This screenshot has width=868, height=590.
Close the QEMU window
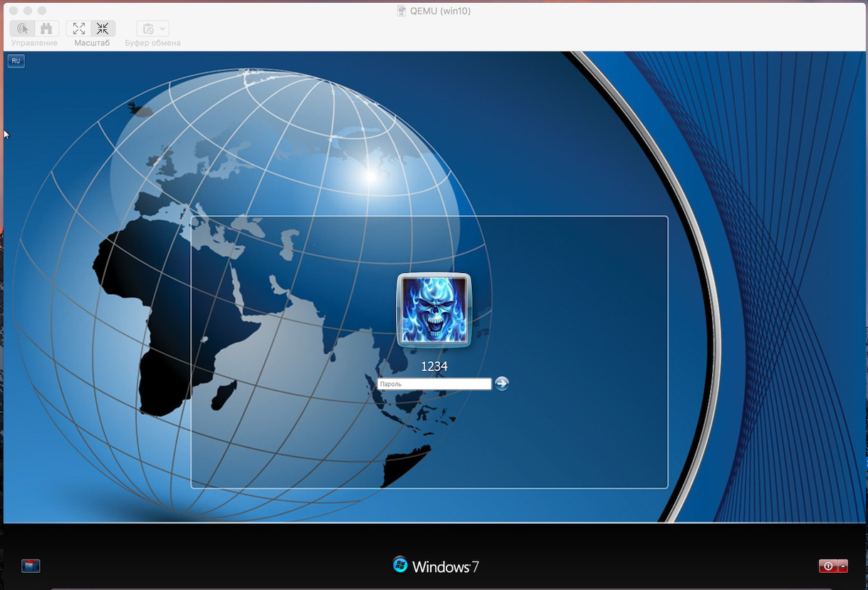click(14, 11)
